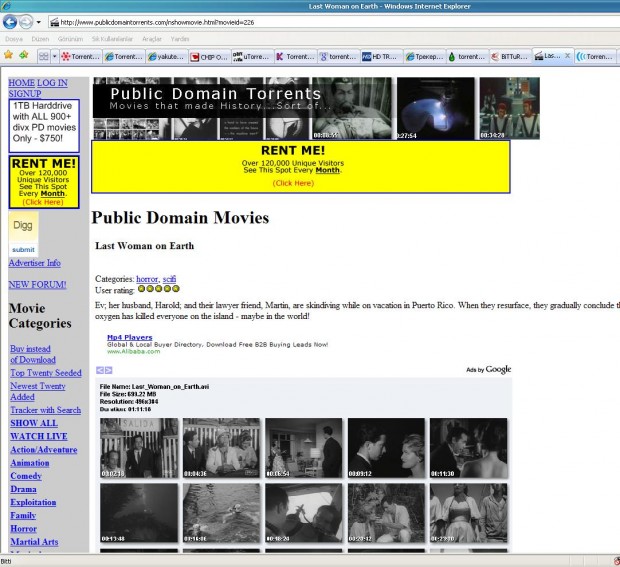Click the large RENT ME banner ad

pos(301,167)
